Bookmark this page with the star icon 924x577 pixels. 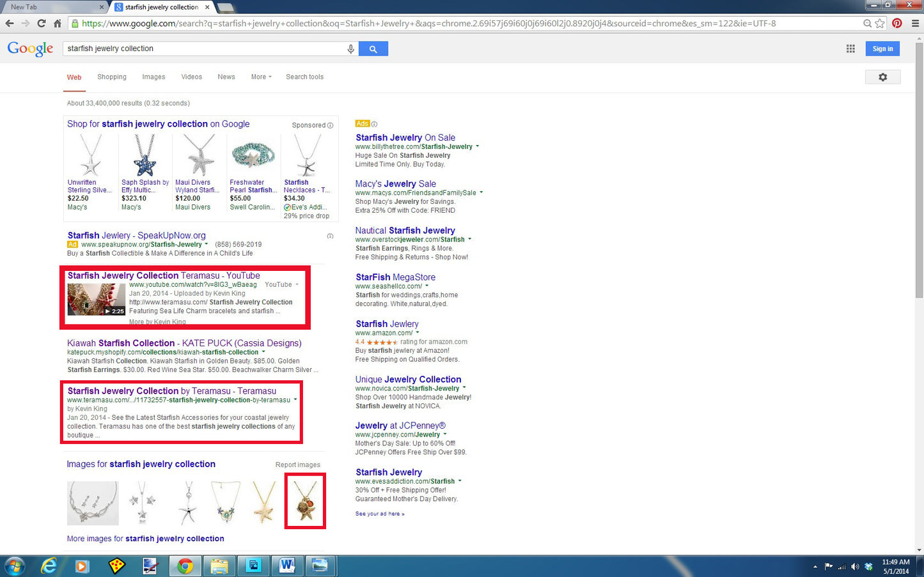(x=879, y=23)
